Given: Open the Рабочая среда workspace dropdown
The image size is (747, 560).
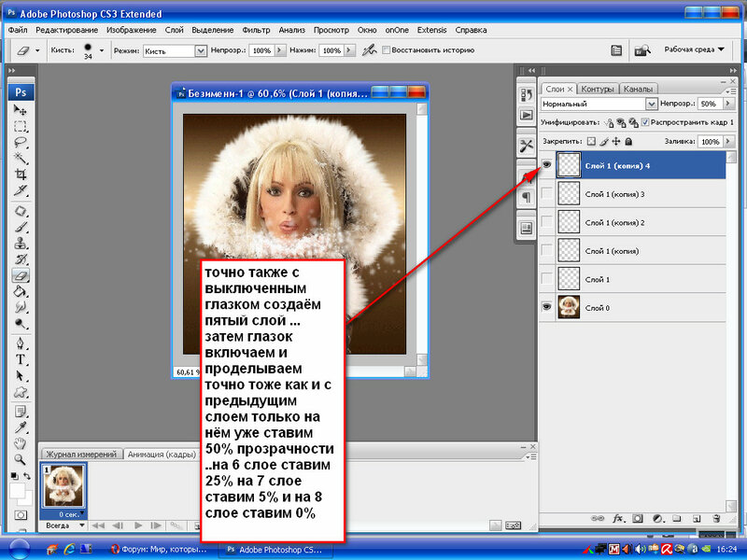Looking at the screenshot, I should point(694,49).
